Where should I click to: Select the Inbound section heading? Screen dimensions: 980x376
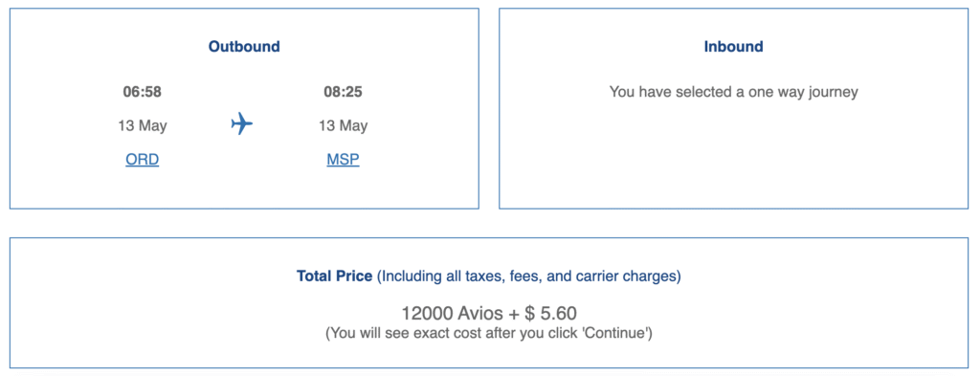click(x=734, y=47)
